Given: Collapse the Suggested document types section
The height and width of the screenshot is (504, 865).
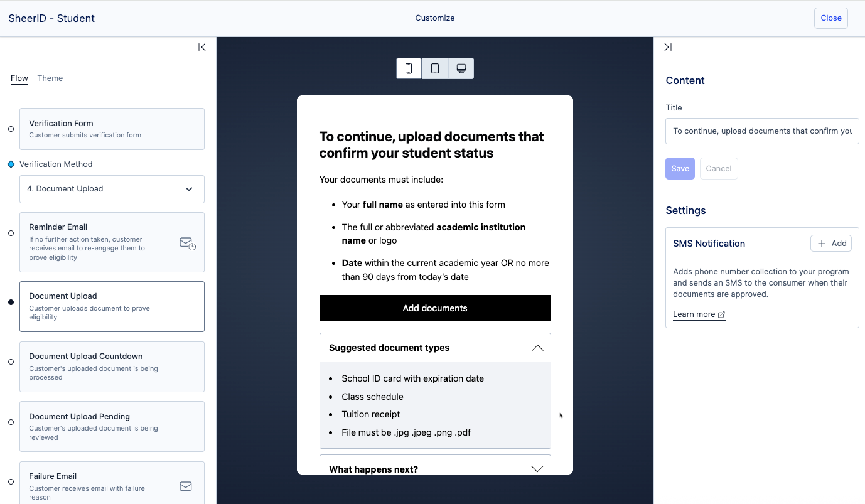Looking at the screenshot, I should [537, 348].
